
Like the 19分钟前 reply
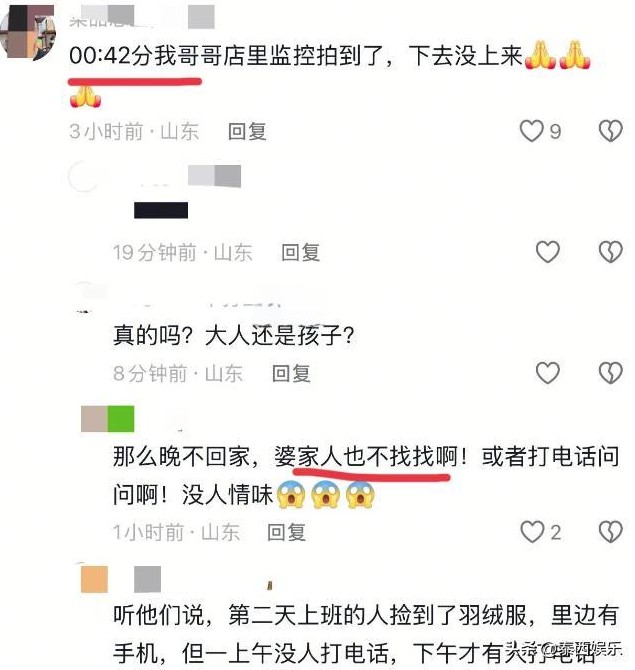pos(547,252)
